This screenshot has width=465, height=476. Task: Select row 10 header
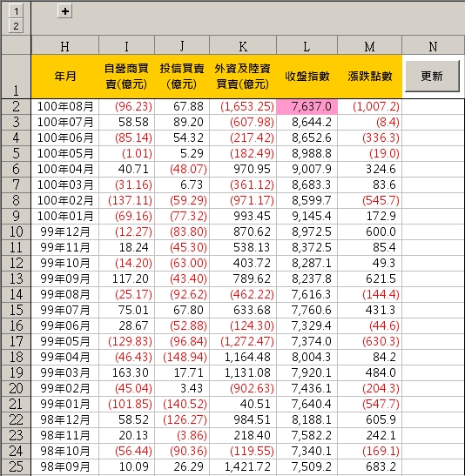(x=16, y=232)
